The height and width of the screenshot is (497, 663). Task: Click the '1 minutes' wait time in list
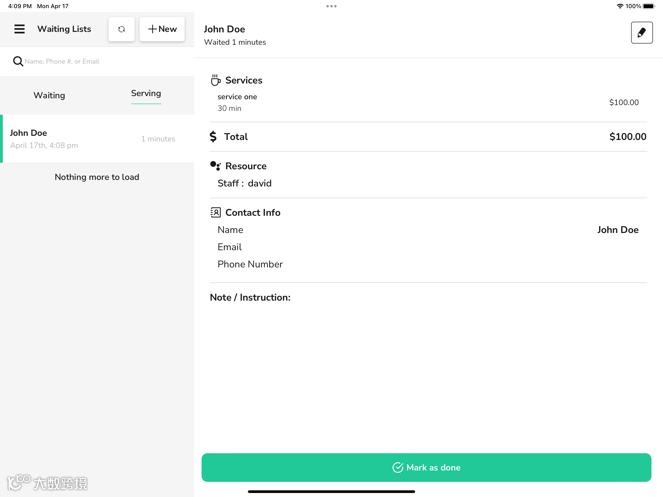[158, 139]
